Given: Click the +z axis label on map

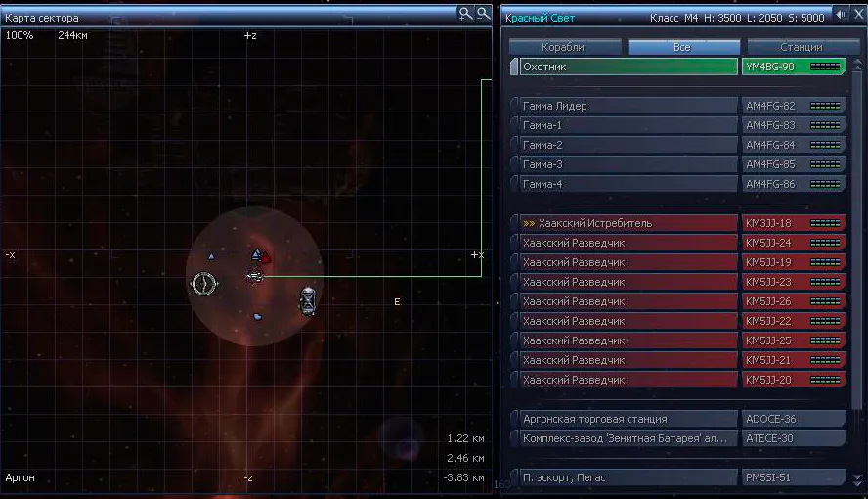Looking at the screenshot, I should point(250,35).
